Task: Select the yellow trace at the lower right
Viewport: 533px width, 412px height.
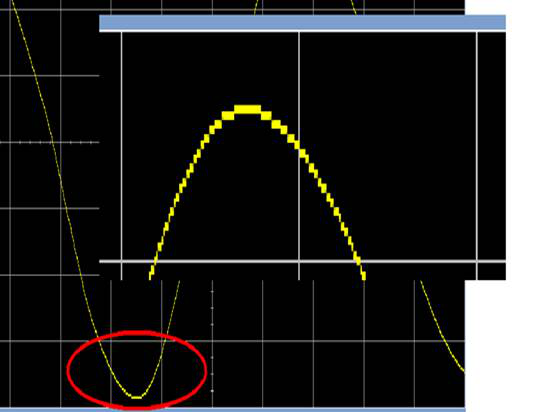Action: coord(442,326)
